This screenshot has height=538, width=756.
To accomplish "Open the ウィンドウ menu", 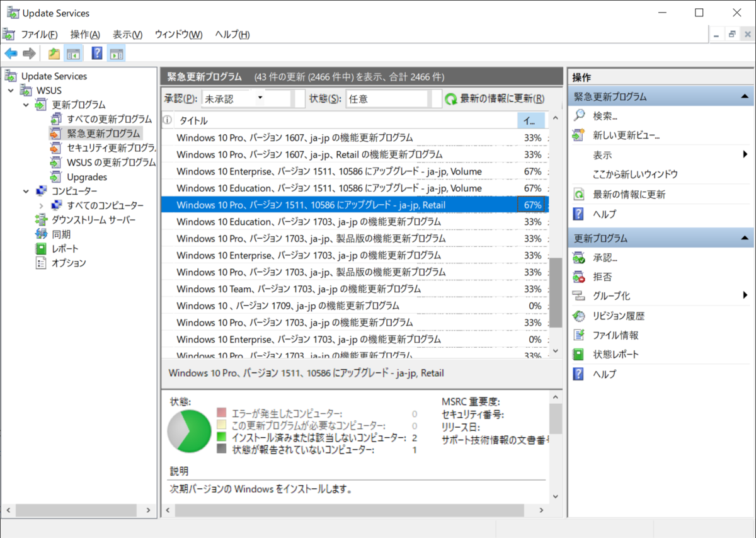I will [x=178, y=34].
